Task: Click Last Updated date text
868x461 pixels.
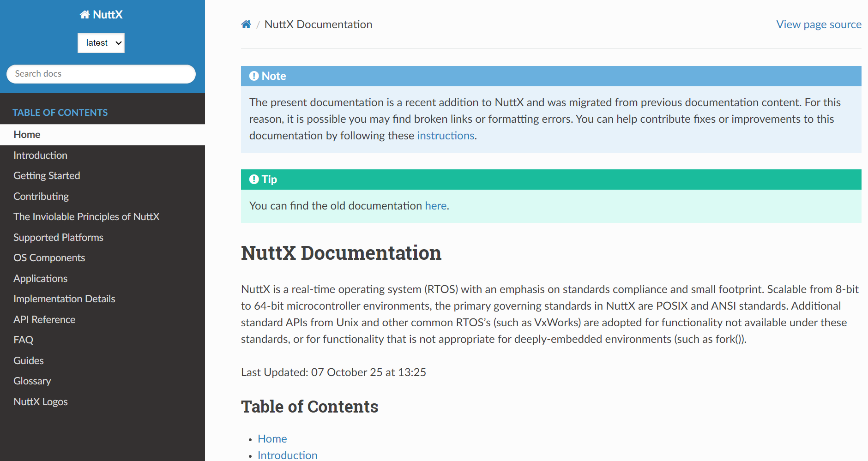Action: point(333,372)
